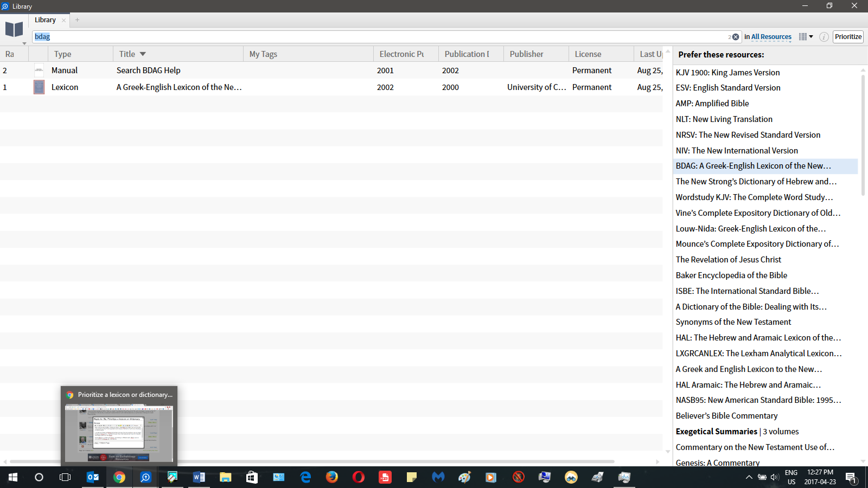Select NIV: The New International Version

(x=737, y=151)
